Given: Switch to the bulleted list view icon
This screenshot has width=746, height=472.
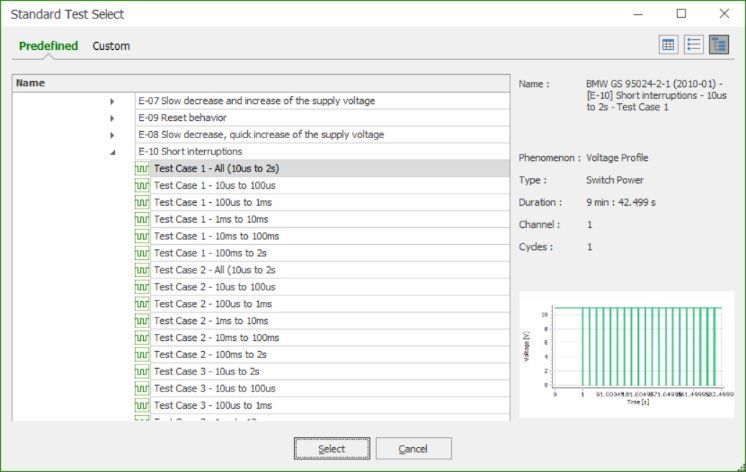Looking at the screenshot, I should click(x=694, y=45).
